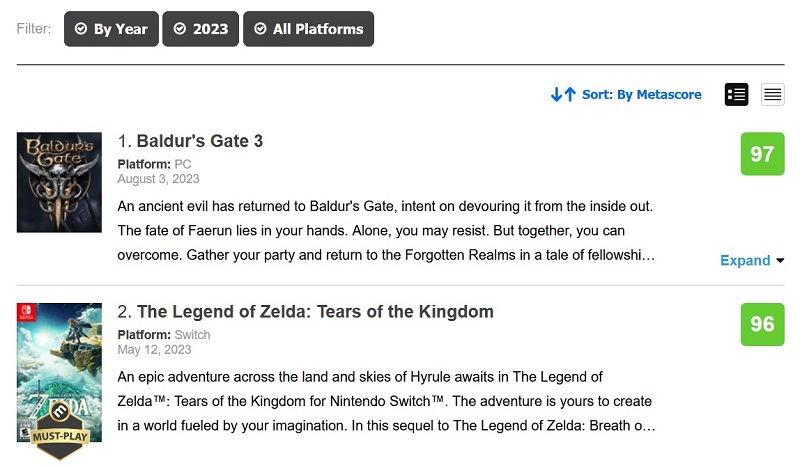800x468 pixels.
Task: Click the Baldur's Gate 3 cover thumbnail
Action: [x=59, y=182]
